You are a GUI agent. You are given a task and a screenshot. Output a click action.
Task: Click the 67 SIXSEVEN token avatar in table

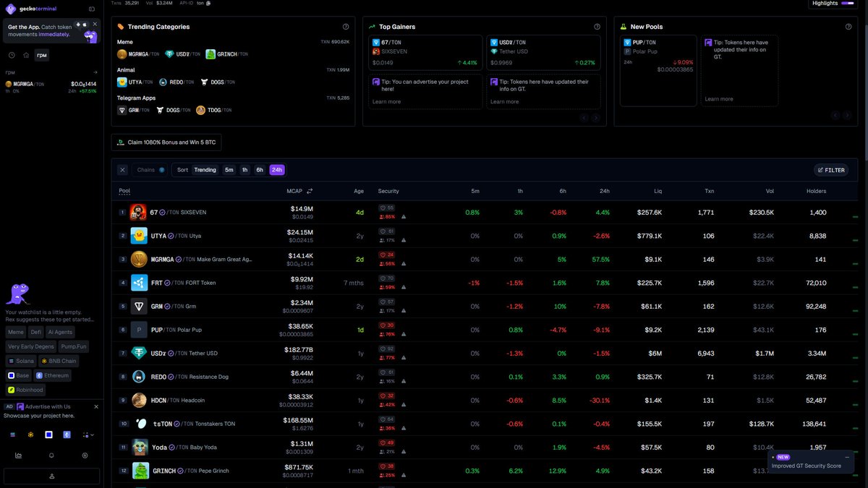click(138, 213)
